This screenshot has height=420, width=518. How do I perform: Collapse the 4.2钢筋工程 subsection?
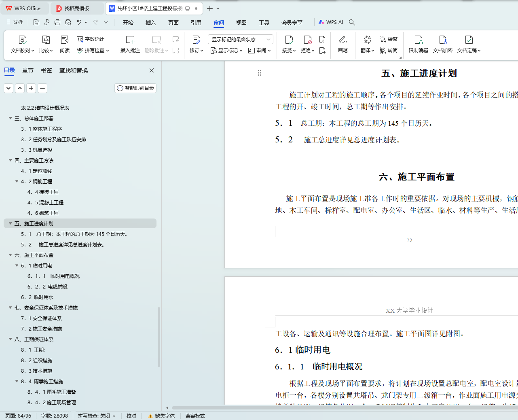pos(17,181)
